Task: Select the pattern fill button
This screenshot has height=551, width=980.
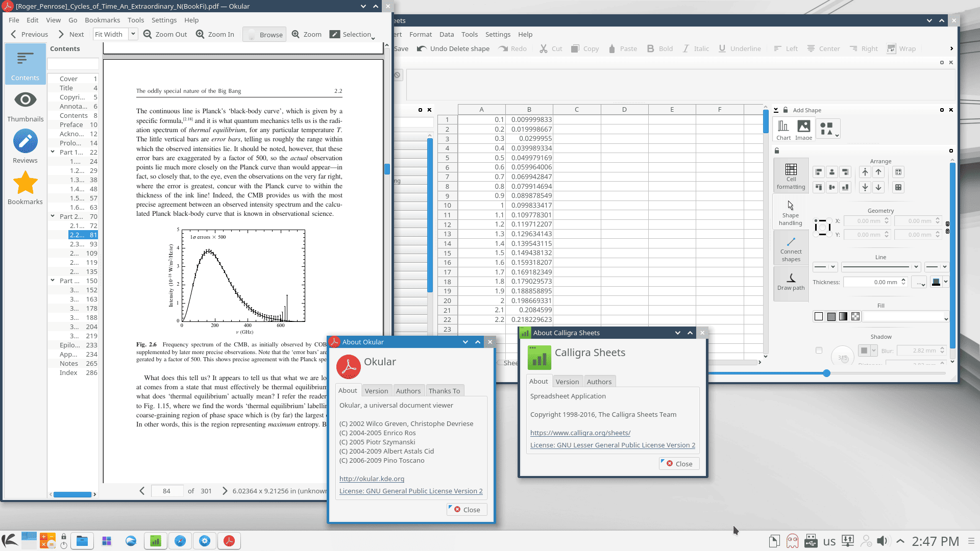Action: click(855, 317)
